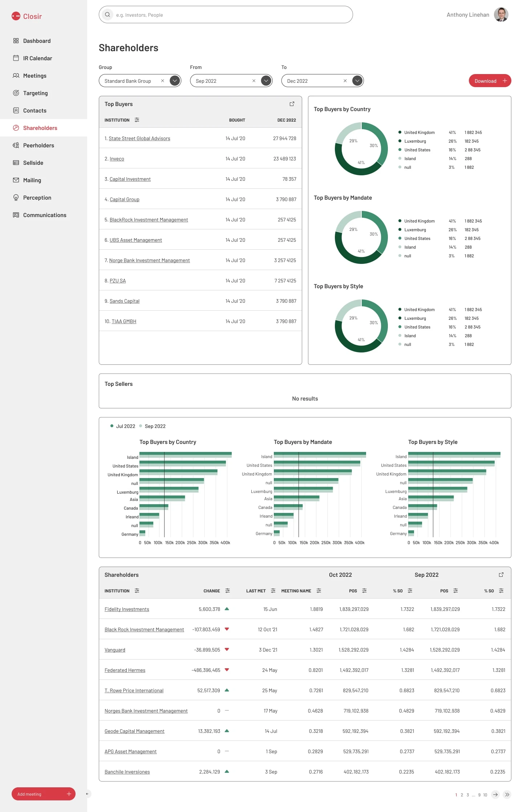Open Banchile Inversiones link
Viewport: 523px width, 812px height.
(127, 772)
